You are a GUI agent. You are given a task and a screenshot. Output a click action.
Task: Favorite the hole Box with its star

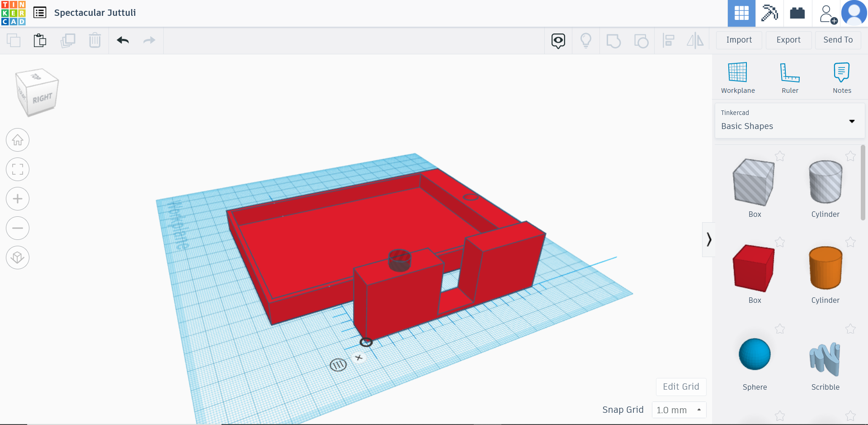[x=780, y=156]
